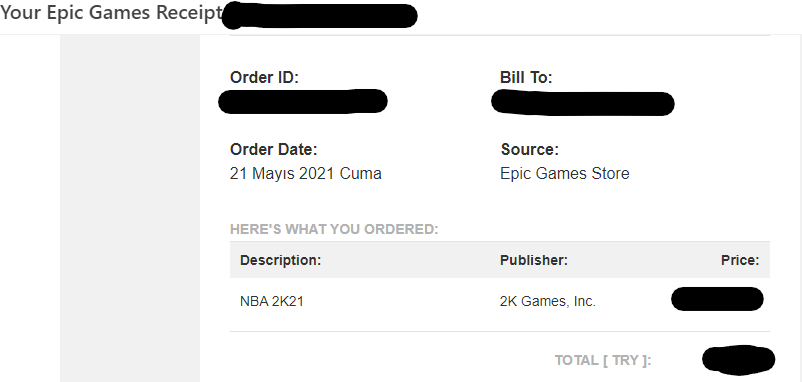Viewport: 802px width, 382px height.
Task: Click the date '21 Mayıs 2021 Cuma'
Action: [306, 174]
